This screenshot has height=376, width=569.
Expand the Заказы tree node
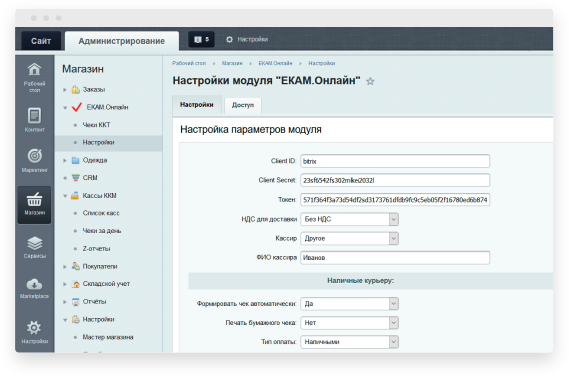(65, 90)
